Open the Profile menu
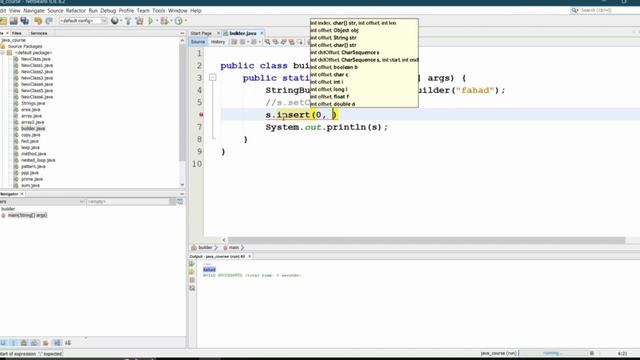640x360 pixels. click(126, 11)
